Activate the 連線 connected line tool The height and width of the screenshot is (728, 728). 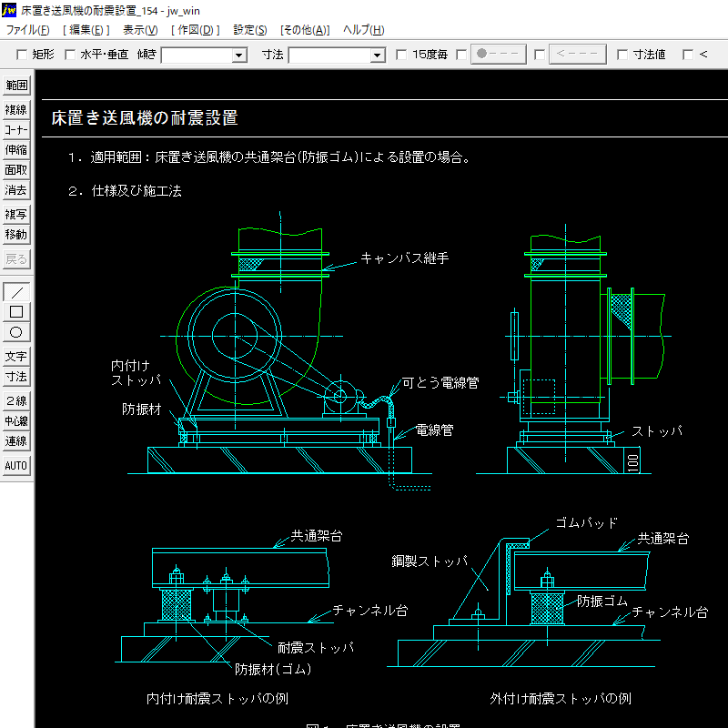(x=16, y=441)
